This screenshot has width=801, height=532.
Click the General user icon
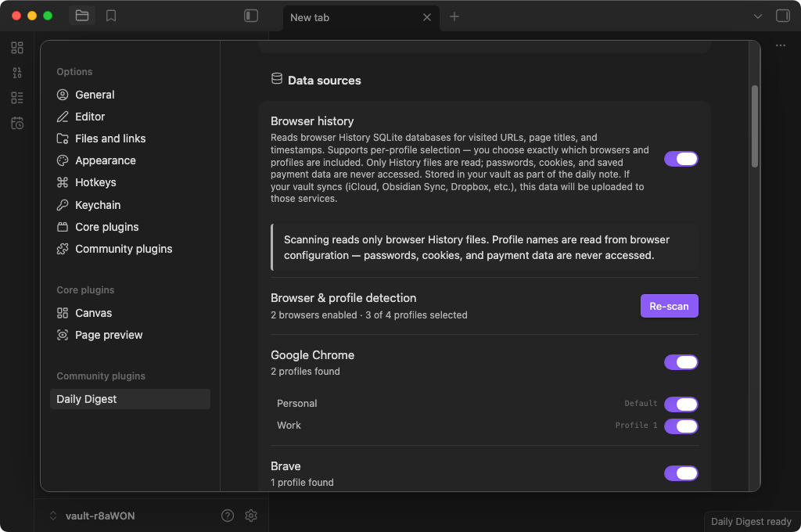click(x=63, y=95)
